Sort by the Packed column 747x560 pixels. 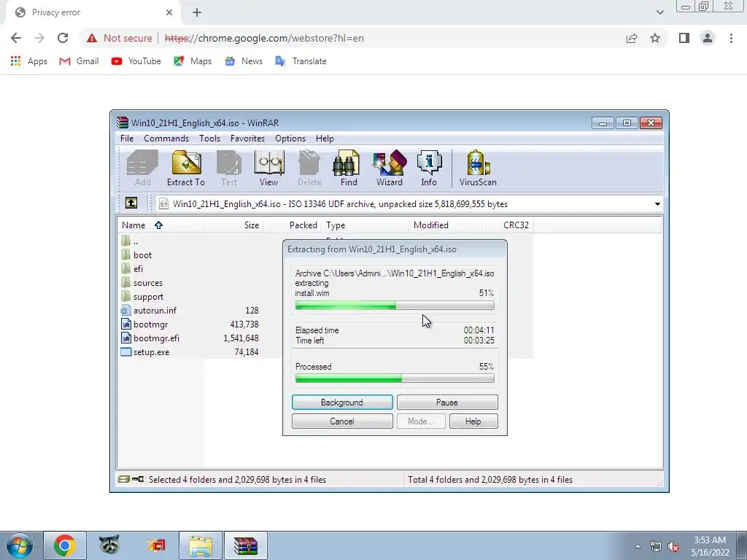tap(292, 225)
